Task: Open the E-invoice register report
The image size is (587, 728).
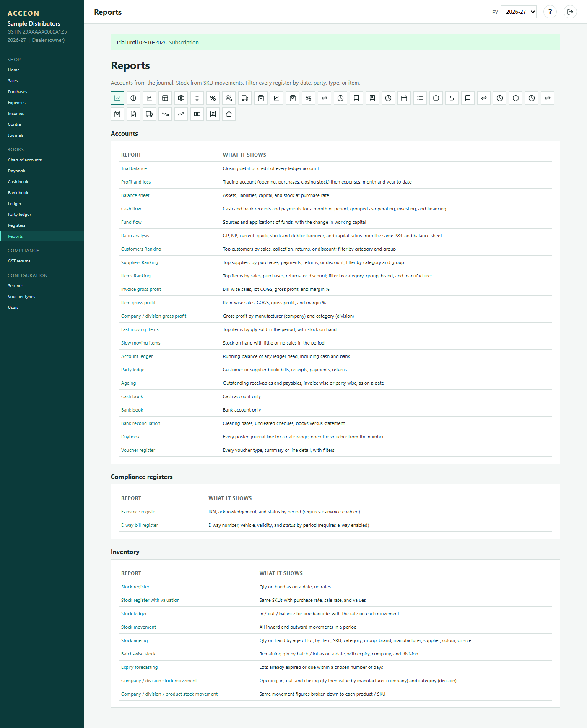Action: click(x=139, y=512)
